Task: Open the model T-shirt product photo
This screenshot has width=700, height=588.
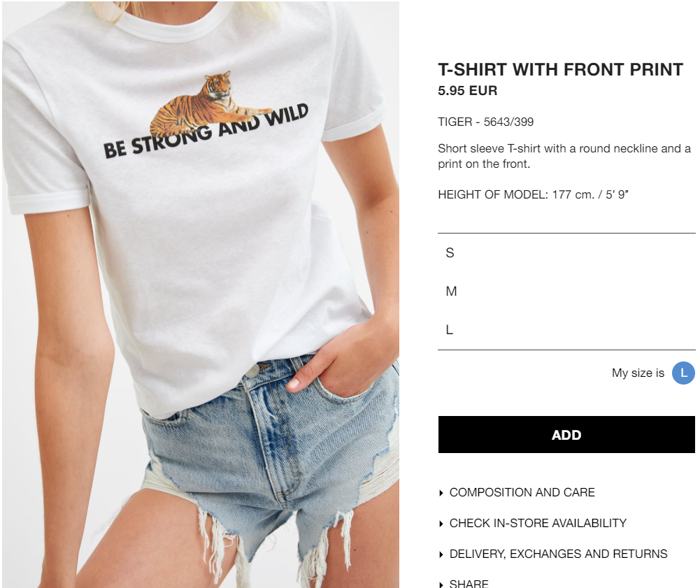Action: pyautogui.click(x=201, y=294)
